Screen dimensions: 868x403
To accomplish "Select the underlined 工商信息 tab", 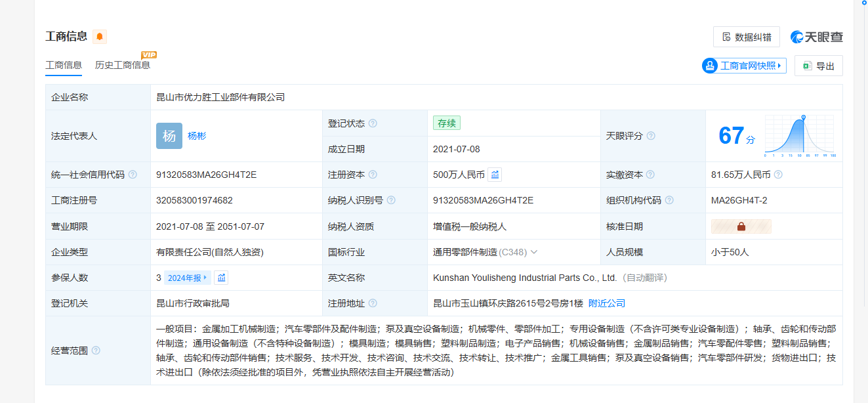I will (x=64, y=65).
